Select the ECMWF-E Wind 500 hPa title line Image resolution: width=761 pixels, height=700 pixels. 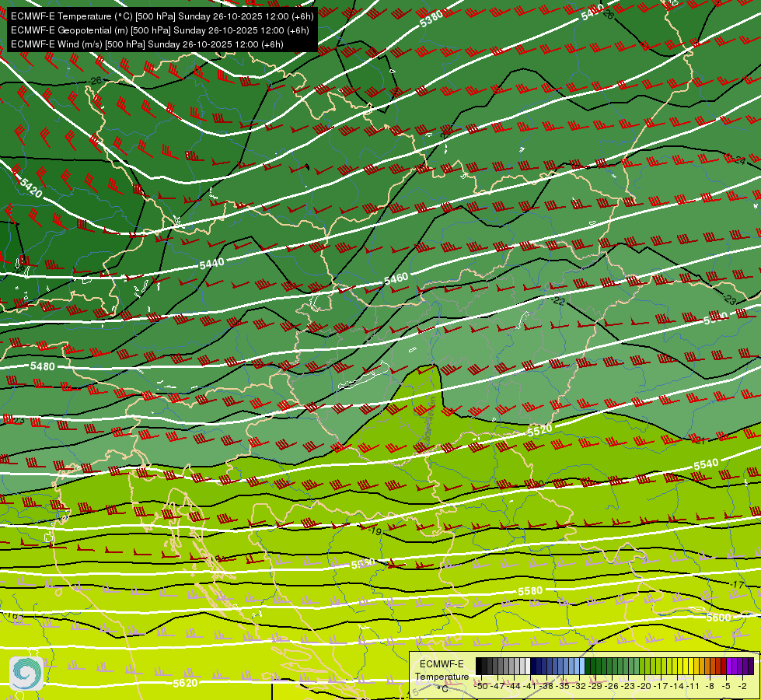147,44
